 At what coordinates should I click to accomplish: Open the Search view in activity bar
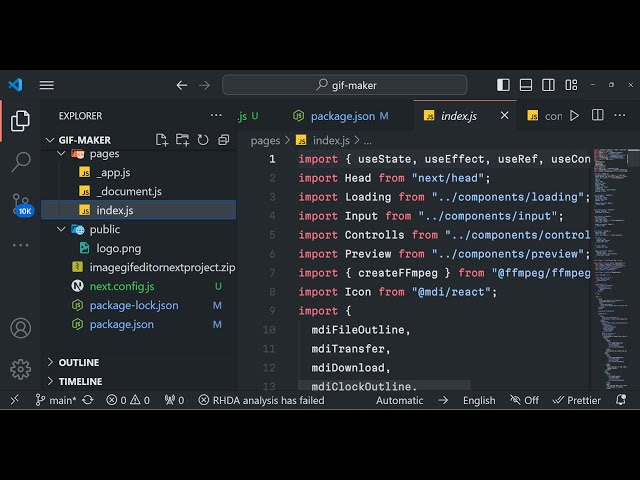(20, 162)
